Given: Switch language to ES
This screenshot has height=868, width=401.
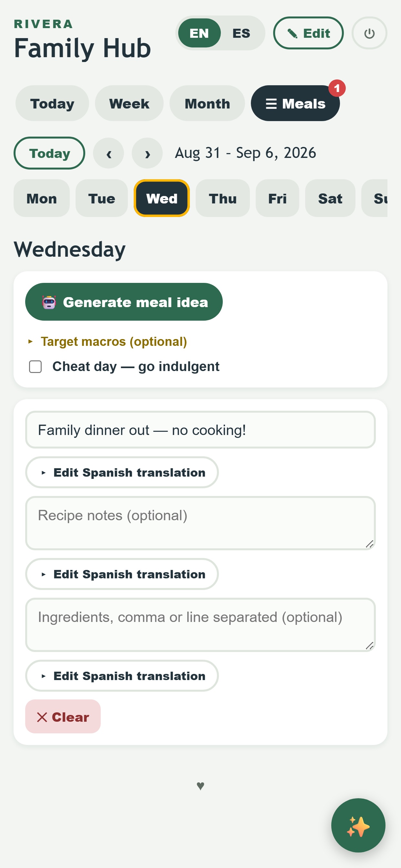Looking at the screenshot, I should (241, 33).
